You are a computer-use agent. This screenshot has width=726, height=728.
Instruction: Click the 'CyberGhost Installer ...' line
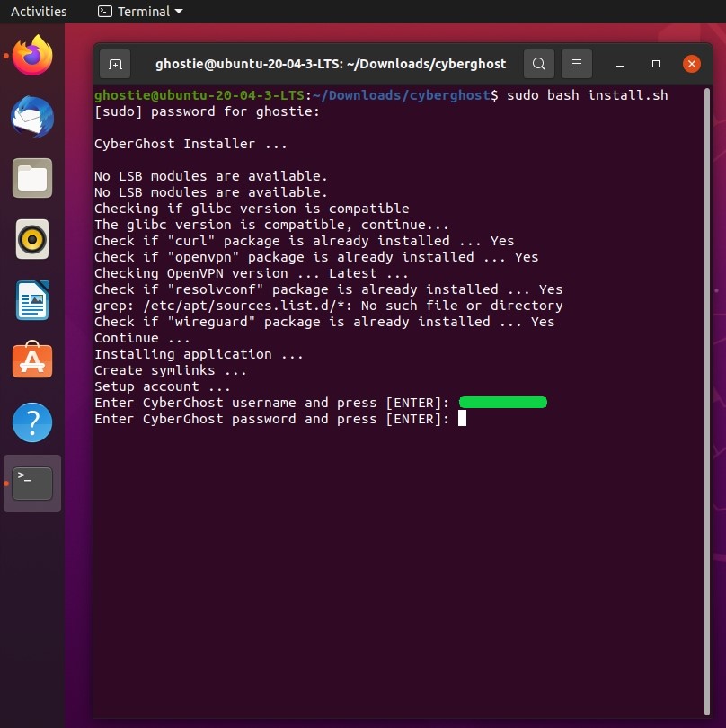click(x=190, y=144)
